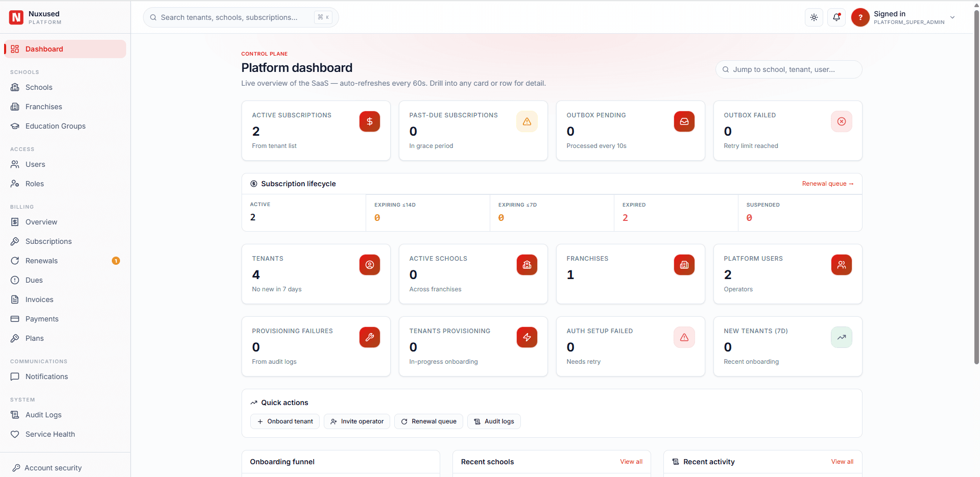The height and width of the screenshot is (477, 980).
Task: Click the Invite operator button
Action: tap(357, 421)
